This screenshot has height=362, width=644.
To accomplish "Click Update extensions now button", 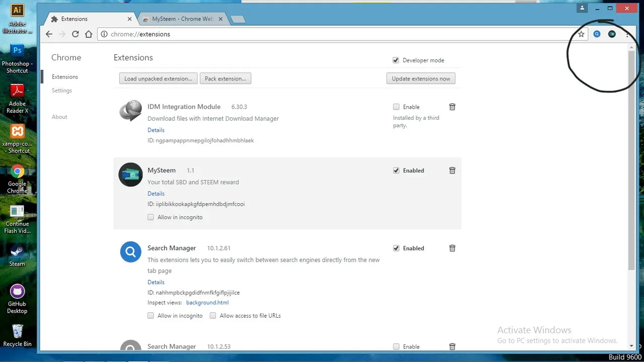I will click(x=421, y=78).
